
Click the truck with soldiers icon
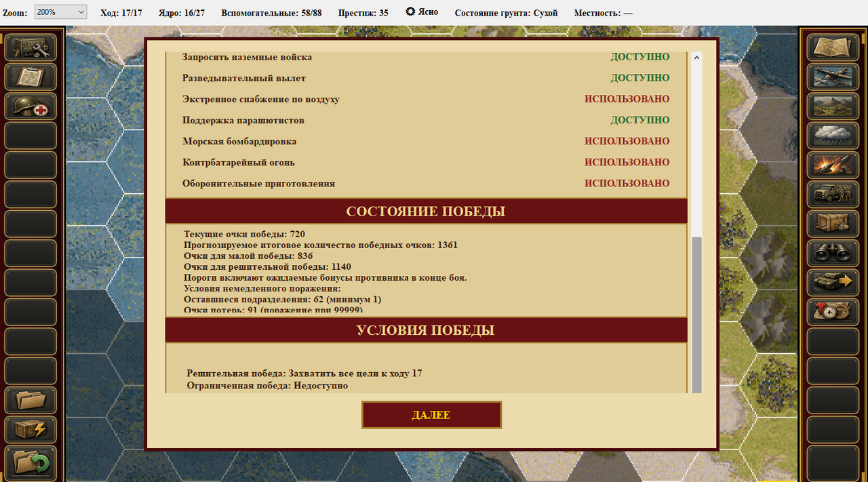tap(833, 195)
